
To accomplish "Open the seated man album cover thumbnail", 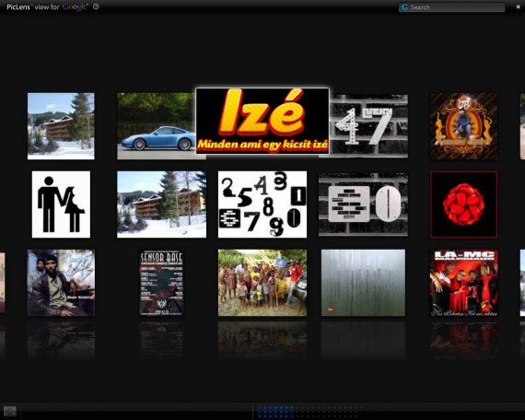I will (x=61, y=283).
